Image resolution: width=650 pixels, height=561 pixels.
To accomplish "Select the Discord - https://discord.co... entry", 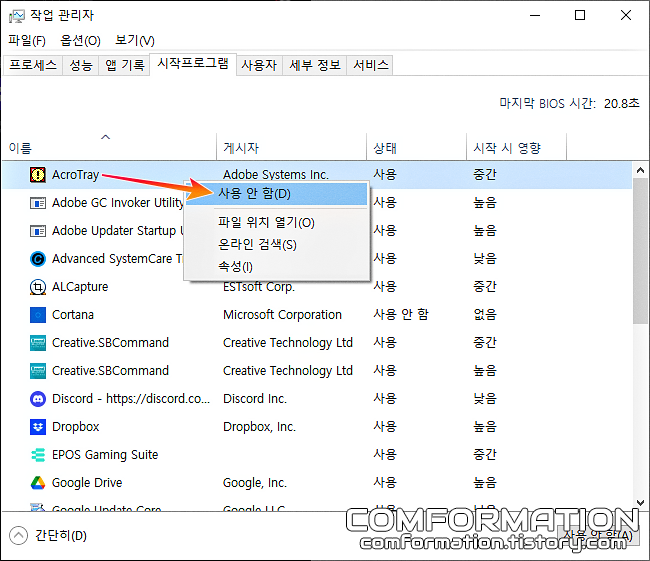I will tap(131, 399).
